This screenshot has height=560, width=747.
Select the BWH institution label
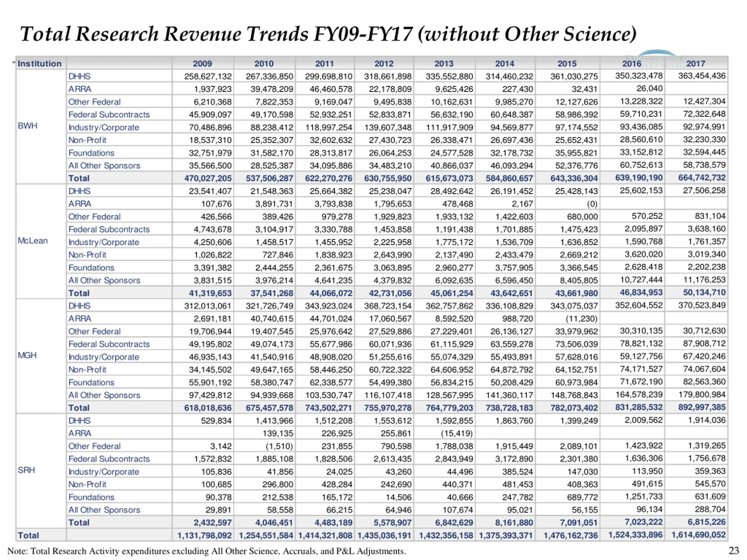coord(27,126)
